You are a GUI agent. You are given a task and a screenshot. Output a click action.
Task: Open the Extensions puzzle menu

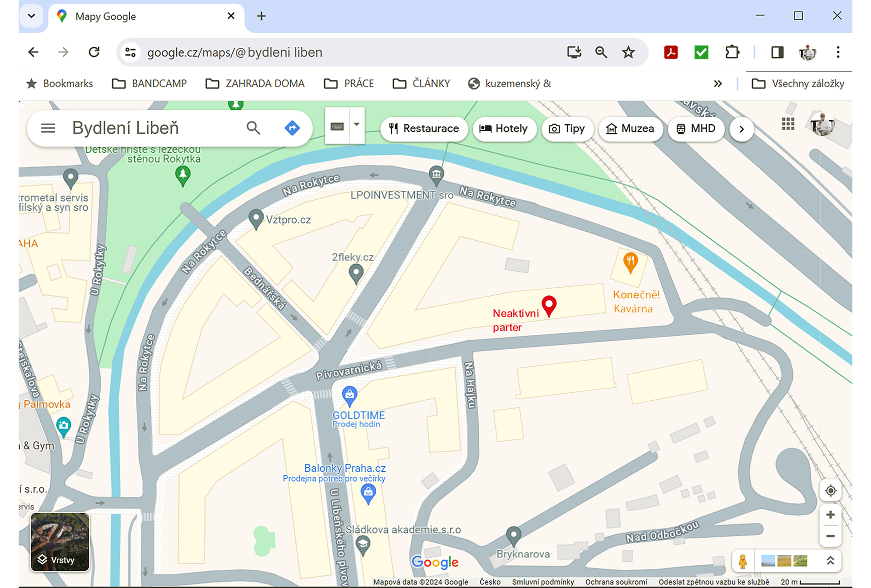click(732, 52)
